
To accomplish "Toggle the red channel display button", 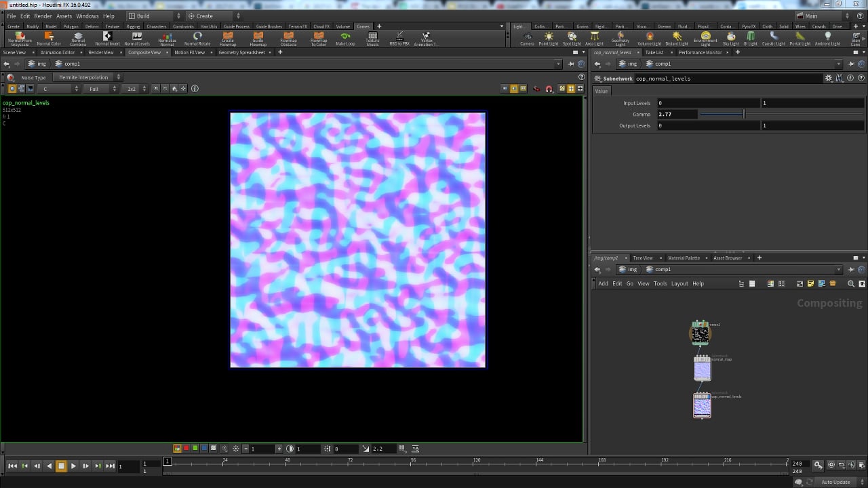I will tap(186, 449).
